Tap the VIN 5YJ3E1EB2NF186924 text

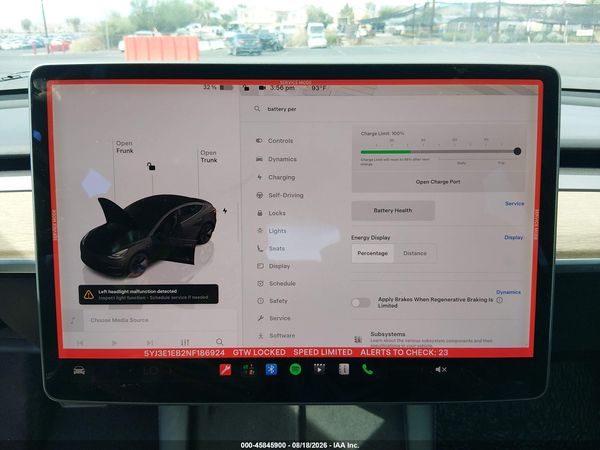[184, 353]
